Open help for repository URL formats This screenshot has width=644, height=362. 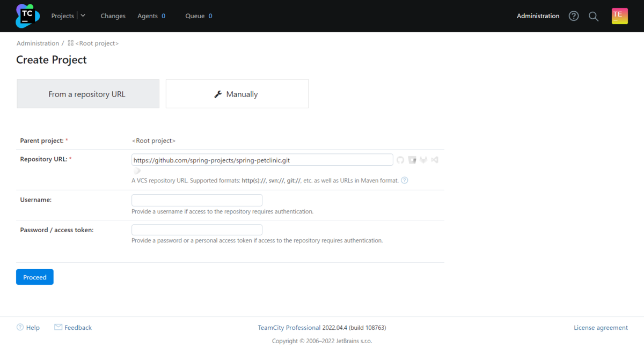[405, 181]
